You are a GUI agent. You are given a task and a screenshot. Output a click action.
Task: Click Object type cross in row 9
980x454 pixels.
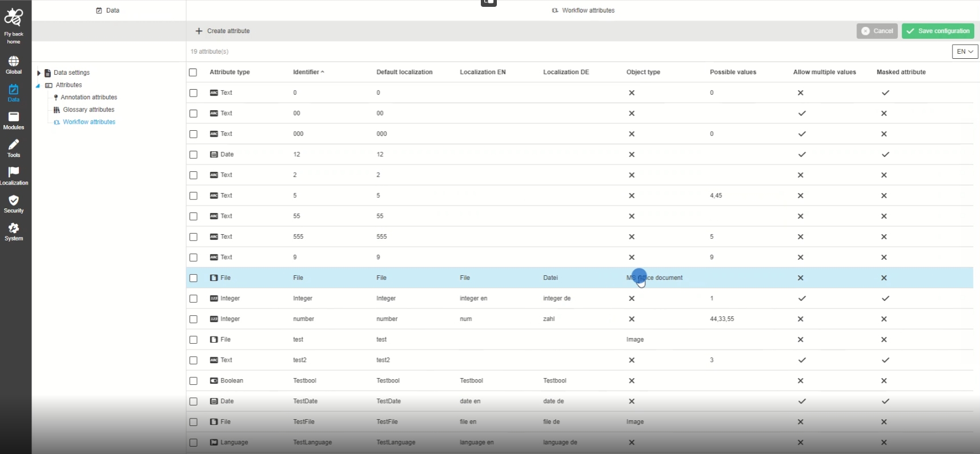click(x=632, y=257)
